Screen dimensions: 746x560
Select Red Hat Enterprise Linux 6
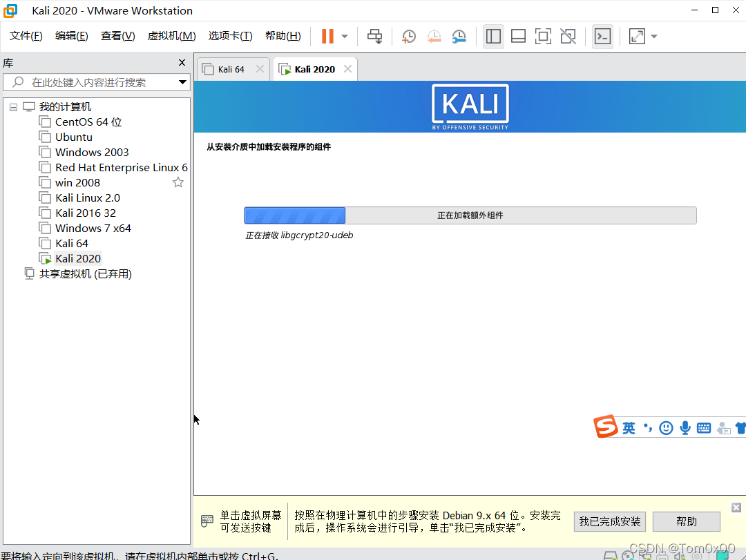122,168
